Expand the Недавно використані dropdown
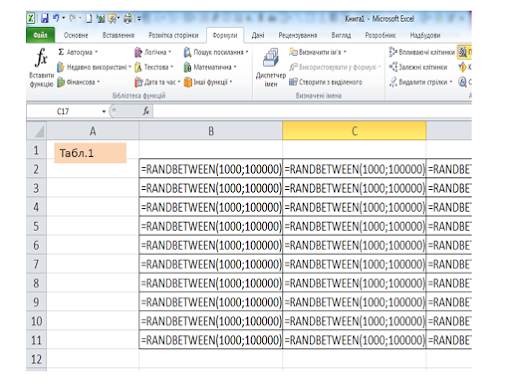 [130, 67]
